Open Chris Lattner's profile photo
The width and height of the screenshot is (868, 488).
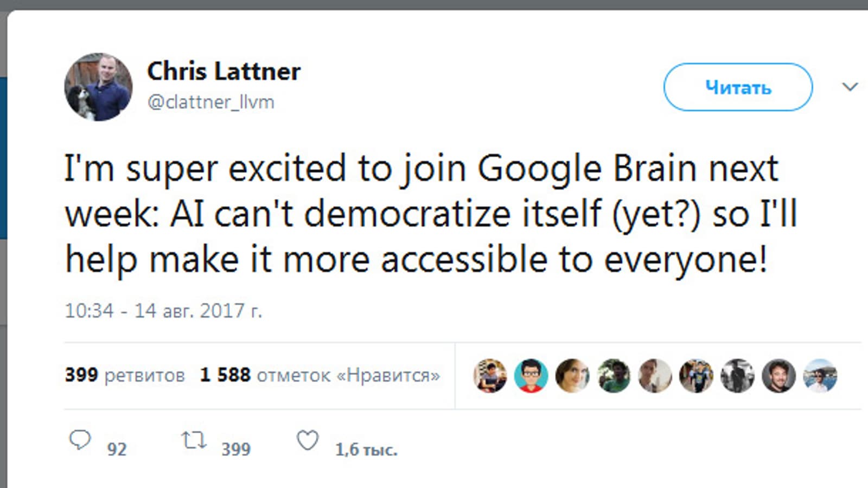pos(98,87)
